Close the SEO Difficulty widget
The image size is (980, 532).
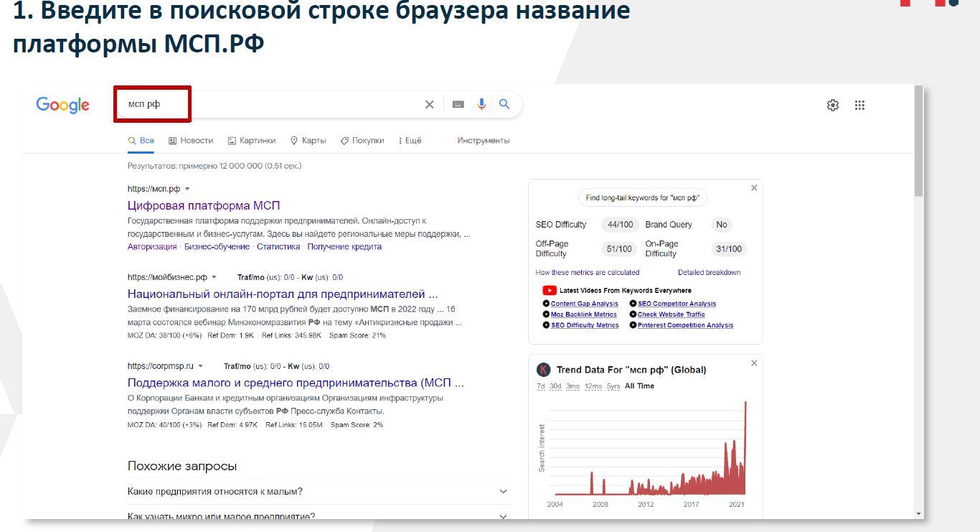tap(753, 188)
